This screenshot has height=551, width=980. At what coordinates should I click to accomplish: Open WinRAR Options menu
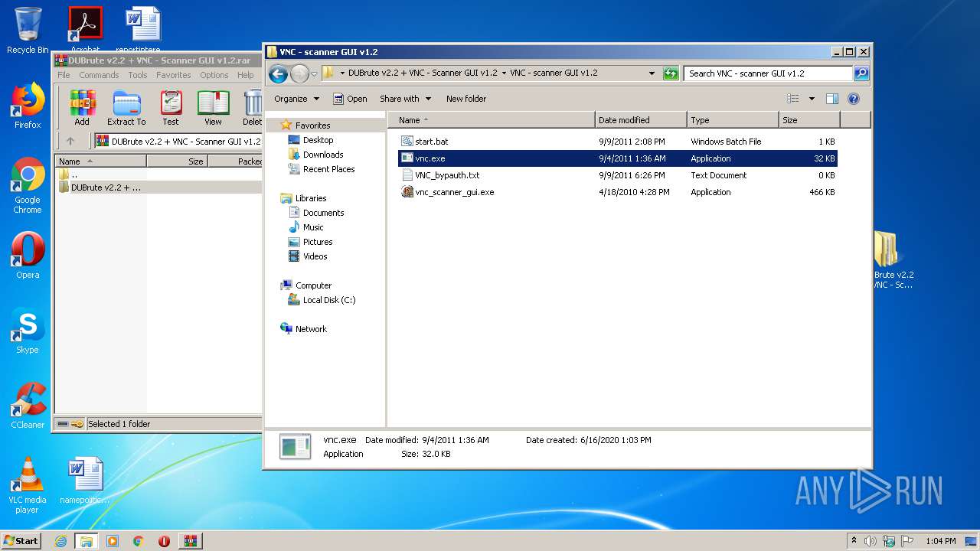click(214, 75)
